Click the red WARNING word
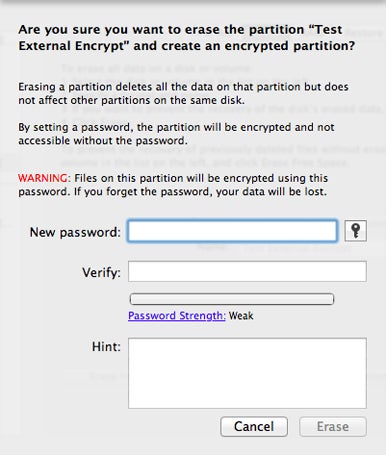 [x=43, y=178]
